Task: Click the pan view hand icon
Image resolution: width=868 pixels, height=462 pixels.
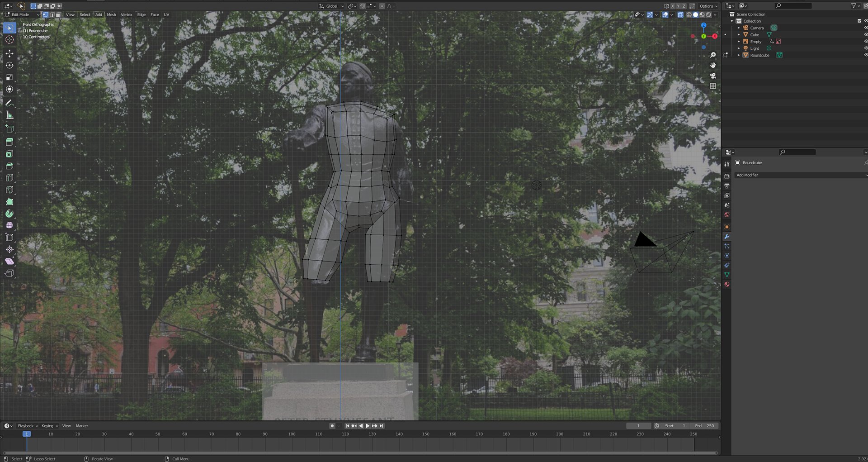Action: point(713,65)
